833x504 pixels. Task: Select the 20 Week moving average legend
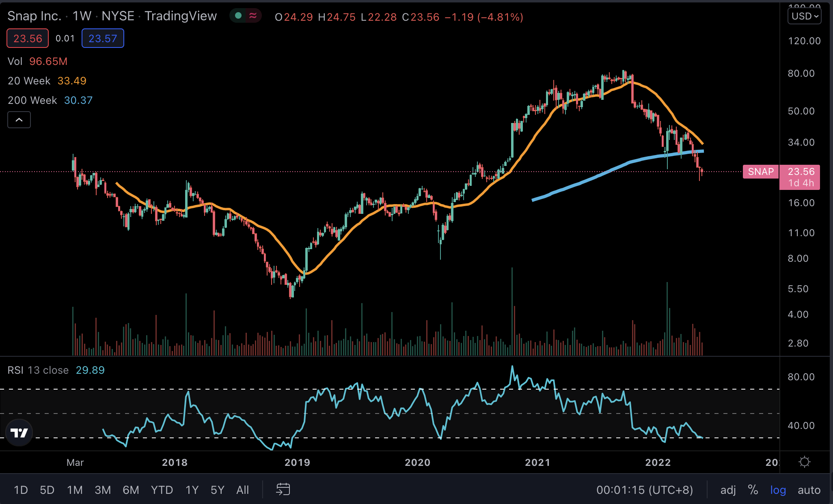click(29, 81)
